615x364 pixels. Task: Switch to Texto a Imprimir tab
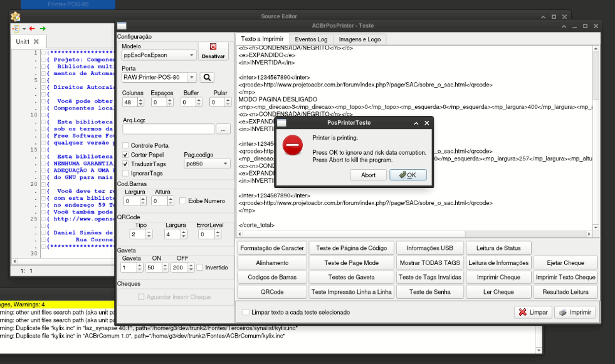coord(262,39)
